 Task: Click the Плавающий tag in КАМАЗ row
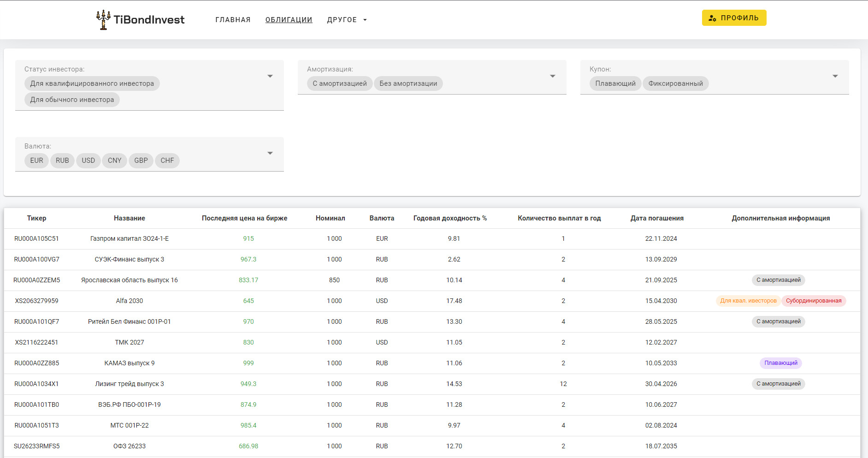(x=781, y=363)
